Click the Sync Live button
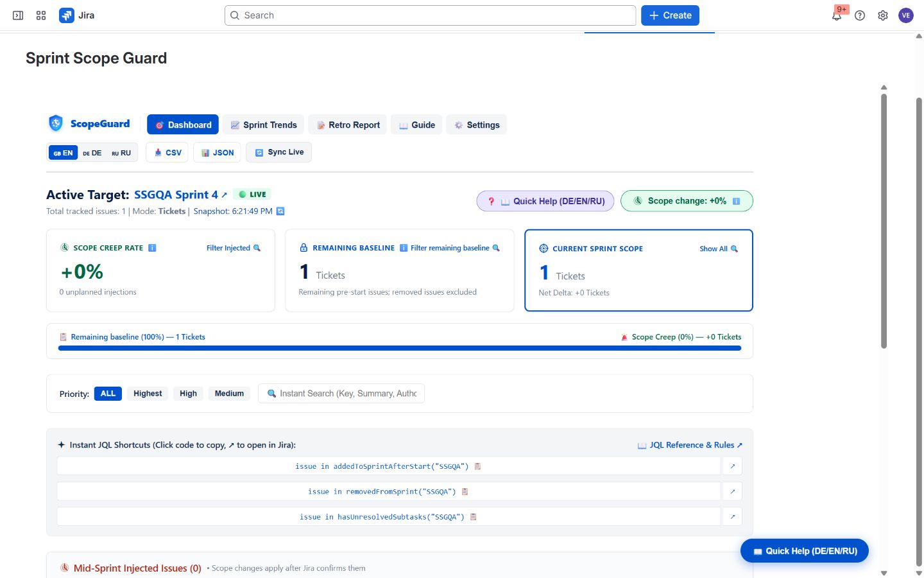The image size is (924, 578). pyautogui.click(x=278, y=152)
